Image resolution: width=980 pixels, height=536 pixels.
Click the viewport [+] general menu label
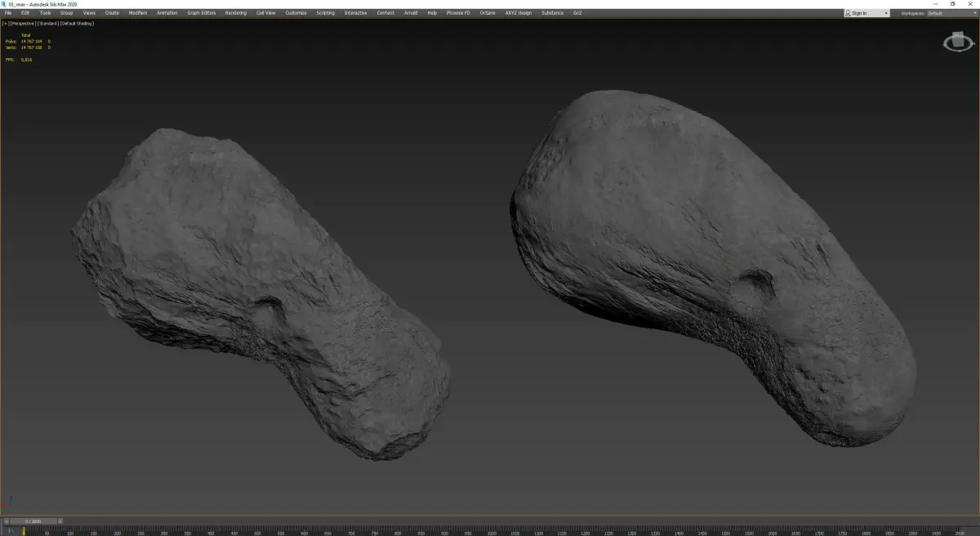(x=5, y=24)
